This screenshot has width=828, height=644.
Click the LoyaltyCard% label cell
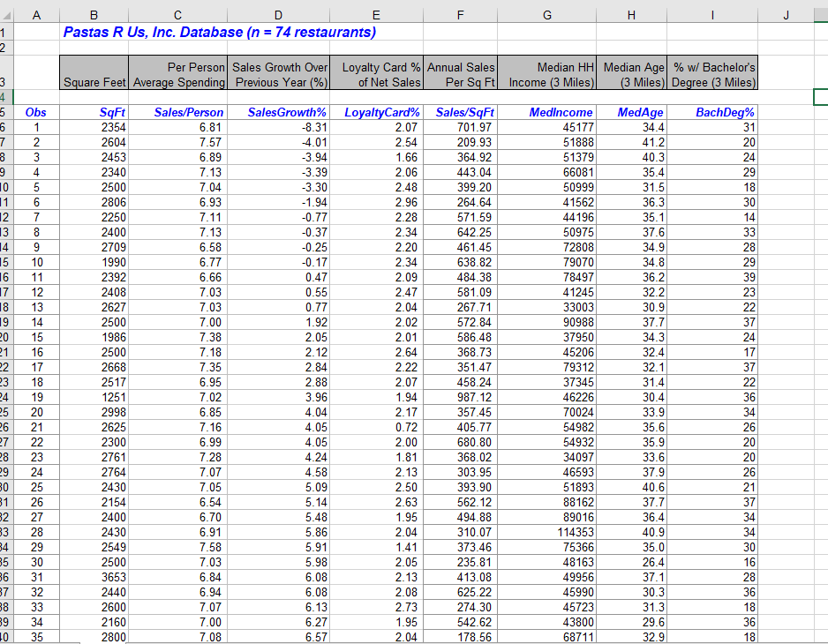(377, 112)
